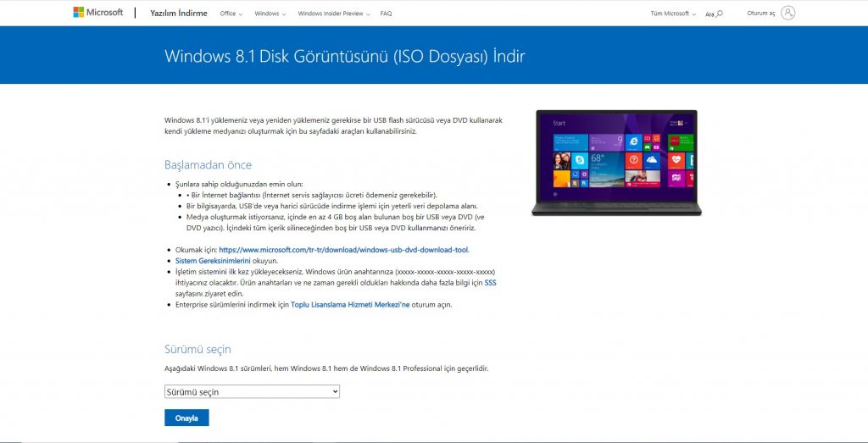This screenshot has height=443, width=868.
Task: Click the user account avatar icon
Action: click(x=788, y=13)
